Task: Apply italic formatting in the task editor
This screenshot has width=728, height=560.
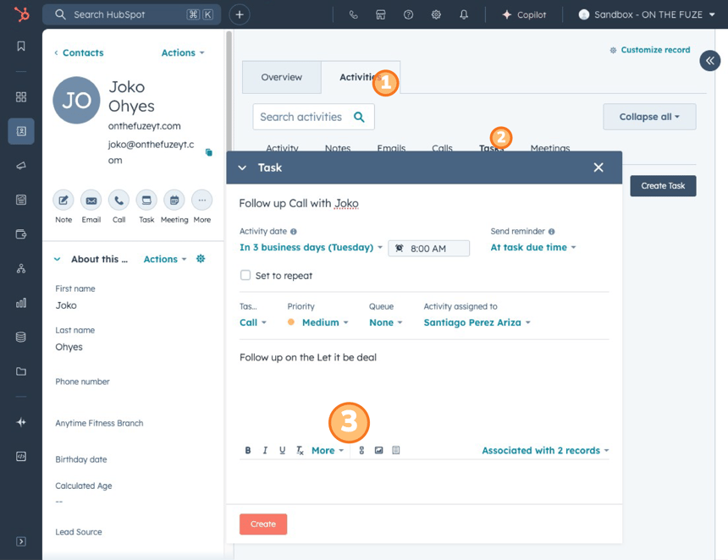Action: [265, 450]
